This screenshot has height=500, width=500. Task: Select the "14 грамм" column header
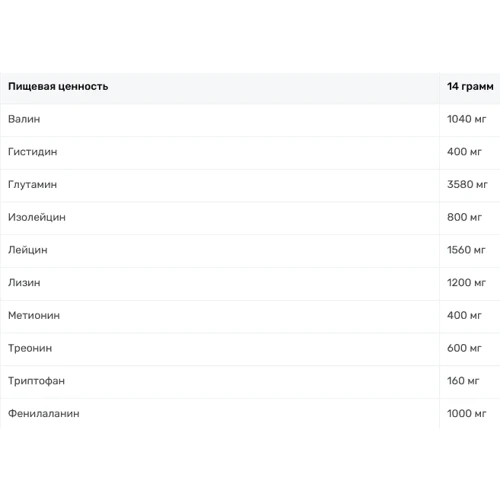click(470, 86)
